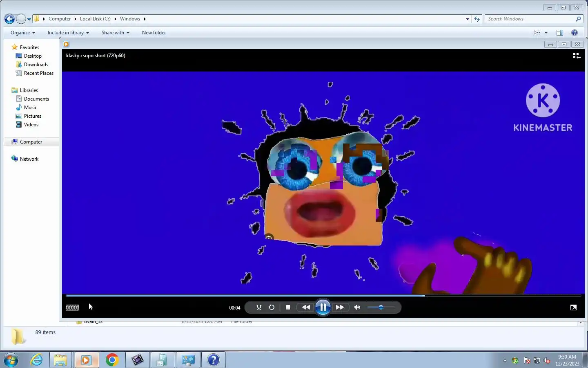588x368 pixels.
Task: Click the muted speaker tray icon
Action: coord(547,360)
